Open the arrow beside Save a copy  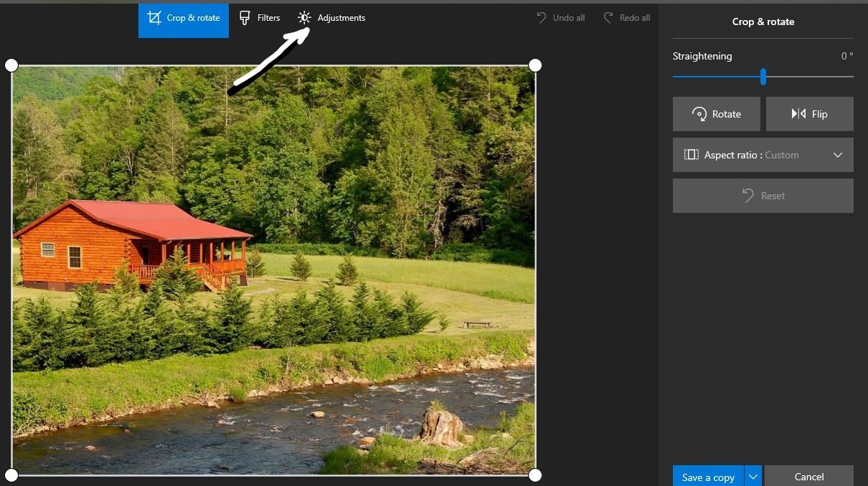753,477
